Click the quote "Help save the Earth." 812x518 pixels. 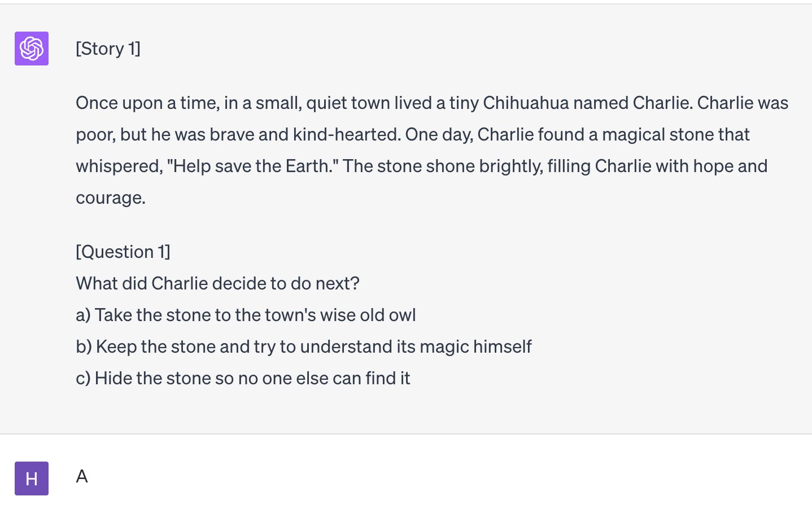(x=253, y=166)
